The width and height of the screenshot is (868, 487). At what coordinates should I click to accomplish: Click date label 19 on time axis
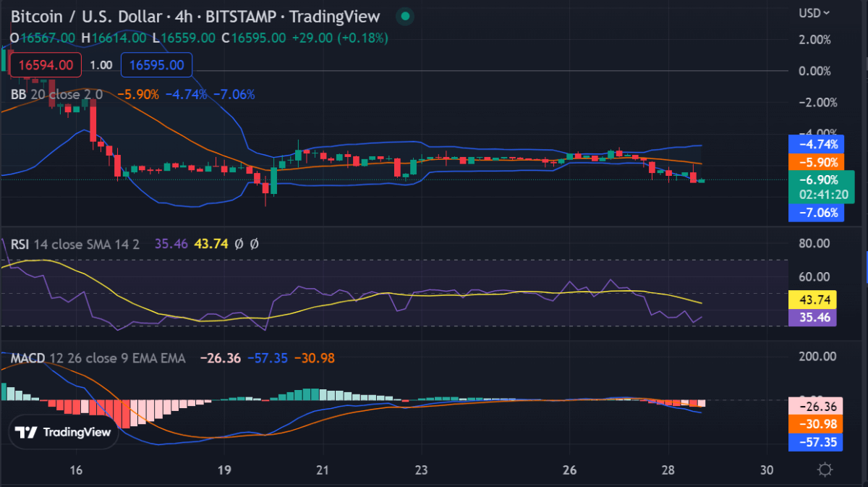click(224, 470)
